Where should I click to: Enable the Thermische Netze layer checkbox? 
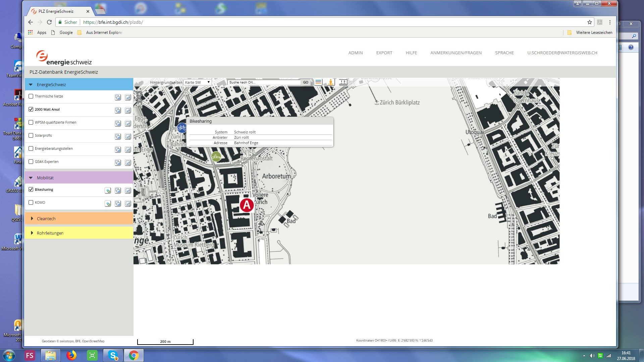(x=31, y=96)
